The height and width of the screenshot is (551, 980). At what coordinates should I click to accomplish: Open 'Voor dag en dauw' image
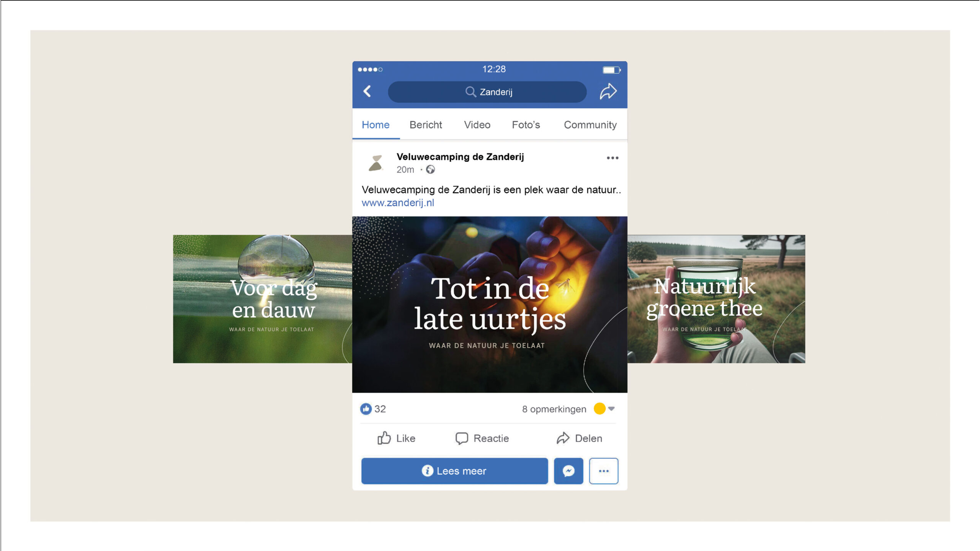(x=263, y=299)
